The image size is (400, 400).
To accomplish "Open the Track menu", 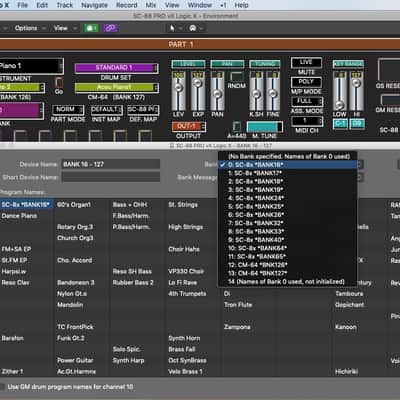I will pyautogui.click(x=65, y=5).
